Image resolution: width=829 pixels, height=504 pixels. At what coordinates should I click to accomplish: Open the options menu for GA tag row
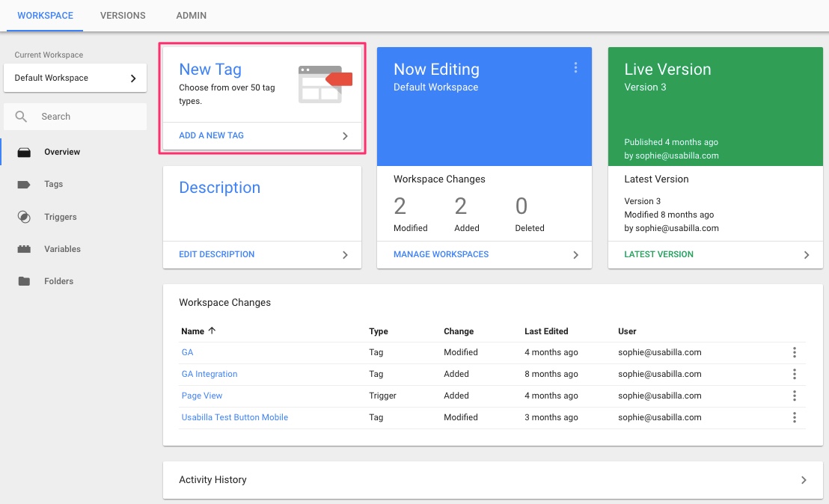795,352
